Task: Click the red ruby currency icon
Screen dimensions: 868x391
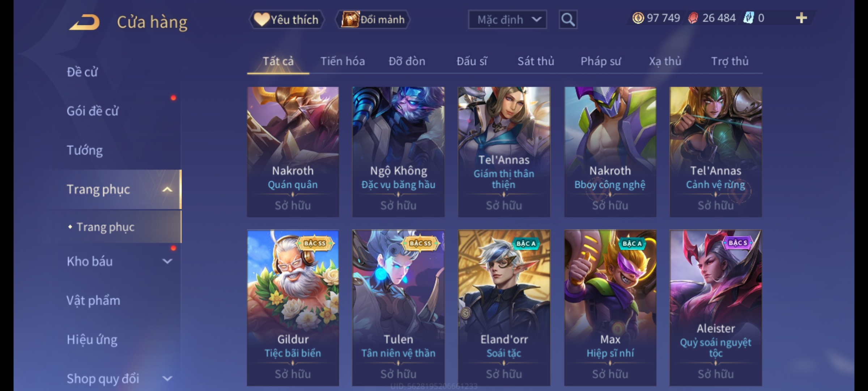Action: pyautogui.click(x=693, y=18)
